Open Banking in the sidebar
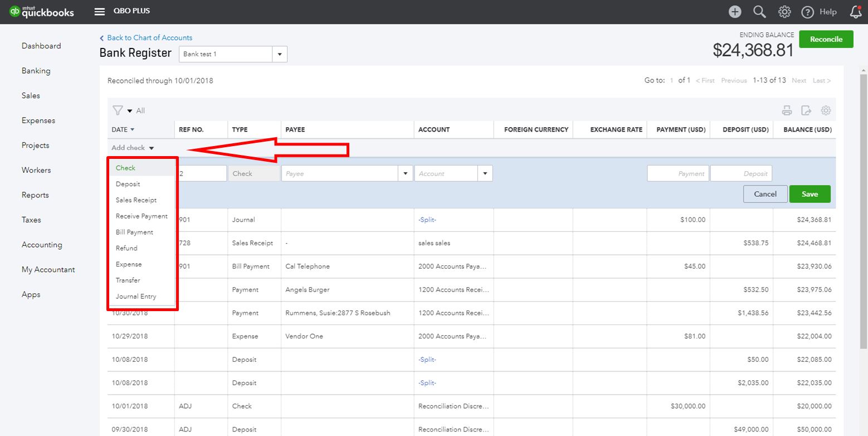 (36, 71)
